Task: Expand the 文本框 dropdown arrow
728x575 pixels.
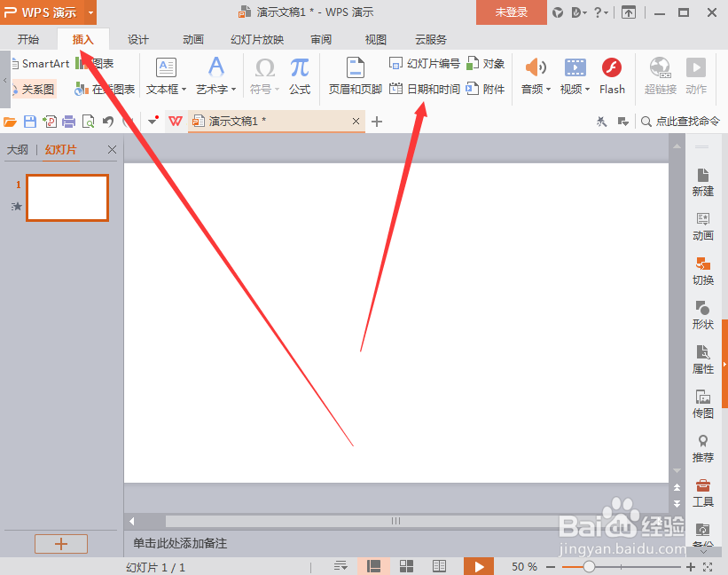Action: click(x=184, y=89)
